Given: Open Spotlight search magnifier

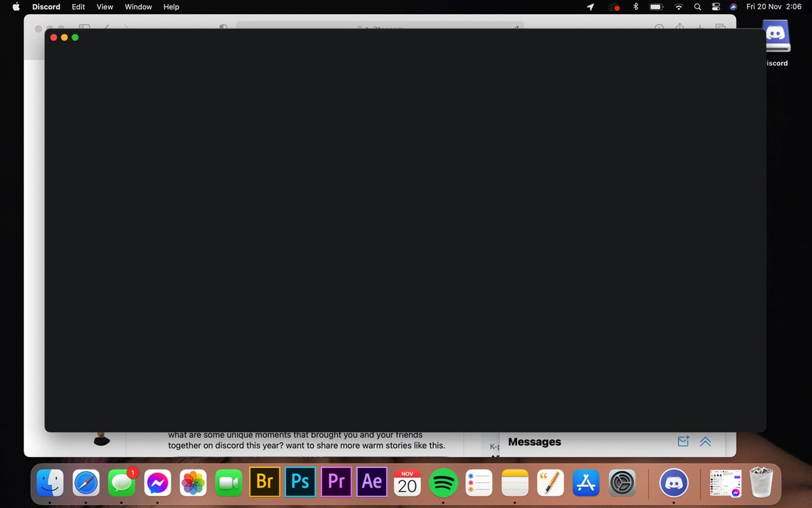Looking at the screenshot, I should 698,7.
